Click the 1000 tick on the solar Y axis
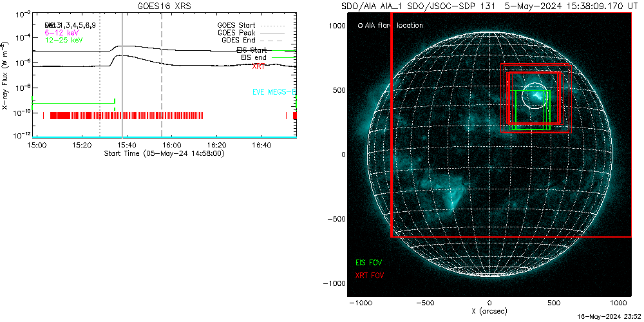The height and width of the screenshot is (322, 644). pyautogui.click(x=337, y=26)
